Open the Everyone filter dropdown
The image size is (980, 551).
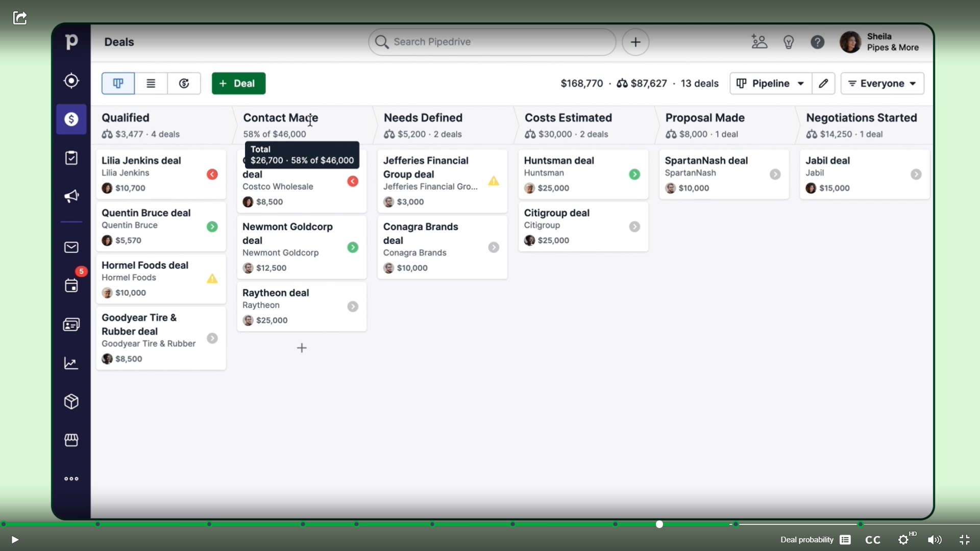[x=882, y=84]
